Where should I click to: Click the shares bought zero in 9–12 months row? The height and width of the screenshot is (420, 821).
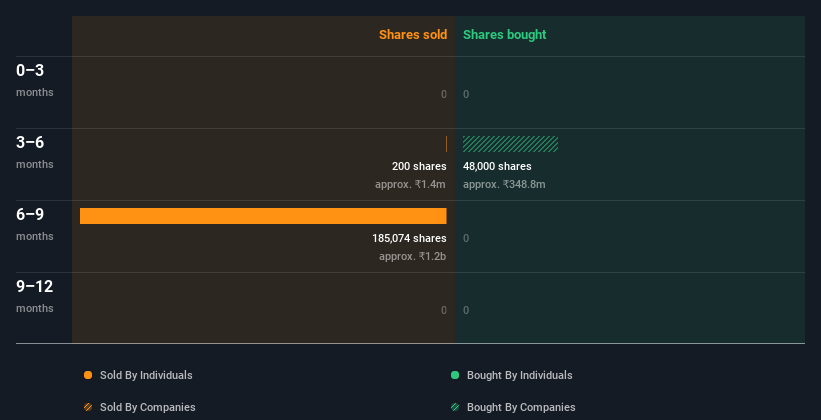[x=466, y=310]
